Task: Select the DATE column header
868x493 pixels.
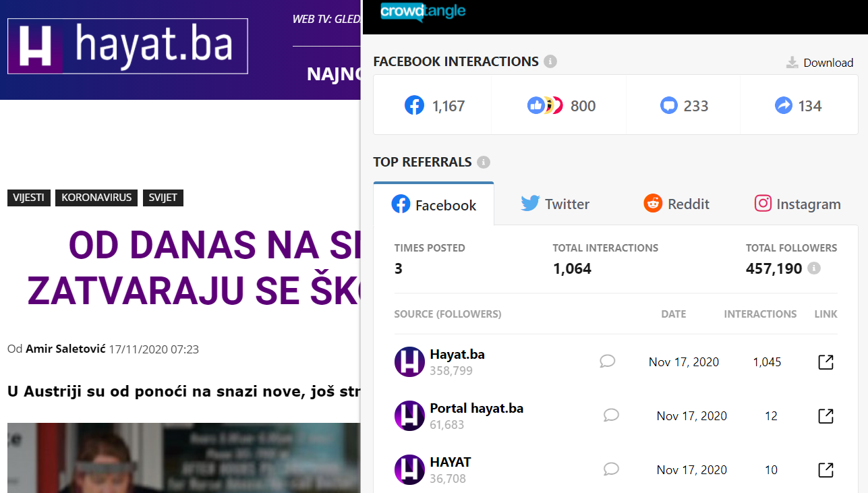Action: pyautogui.click(x=674, y=314)
